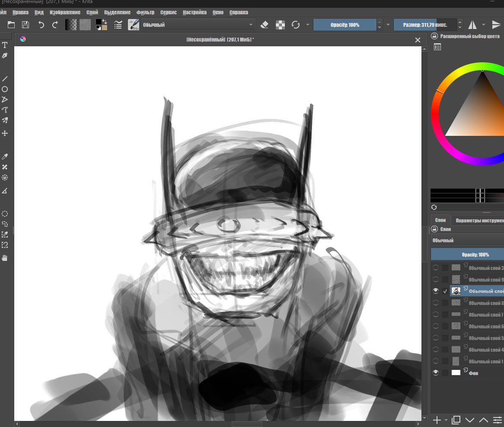Add a new paint layer

click(x=437, y=420)
